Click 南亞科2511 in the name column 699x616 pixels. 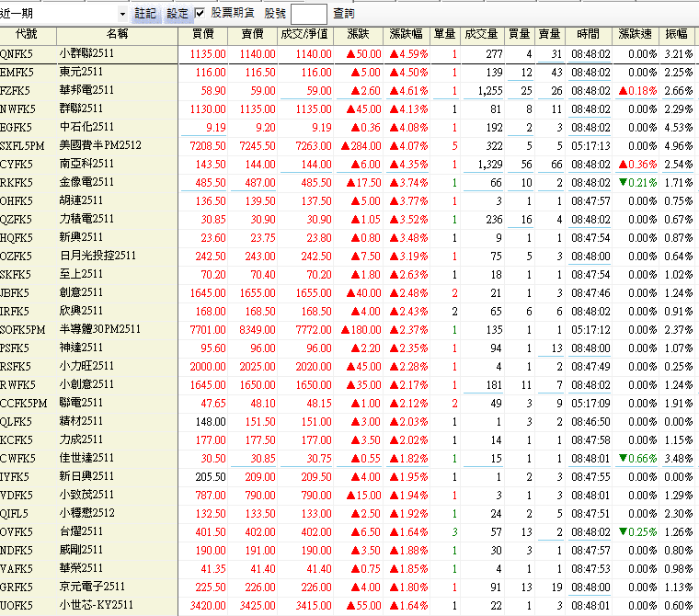pos(86,164)
